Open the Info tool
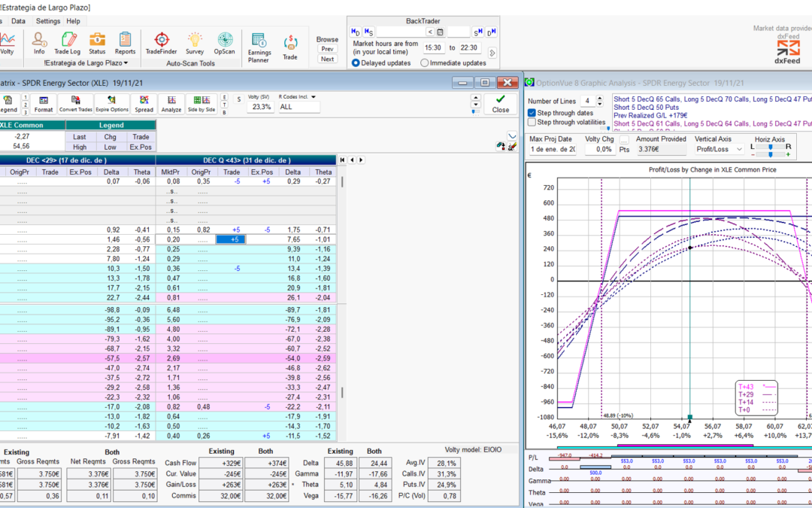 tap(39, 44)
